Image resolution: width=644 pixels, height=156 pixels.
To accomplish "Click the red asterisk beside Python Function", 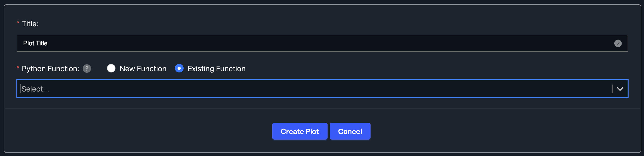I will (18, 68).
